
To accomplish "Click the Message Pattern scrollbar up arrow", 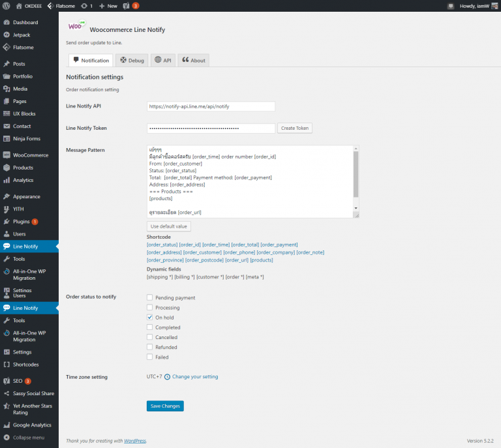I will [x=356, y=149].
